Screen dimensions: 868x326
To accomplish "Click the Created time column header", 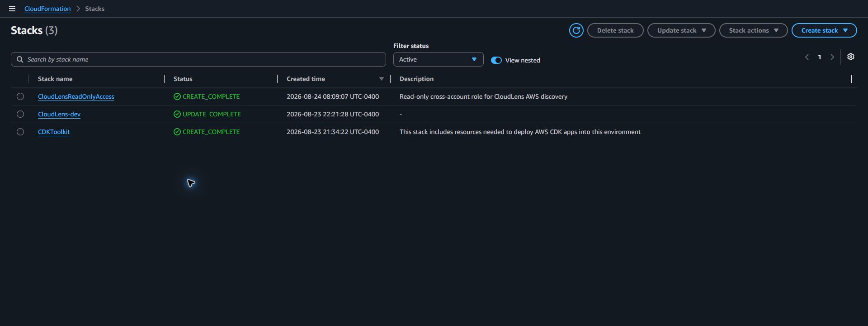I will click(306, 79).
